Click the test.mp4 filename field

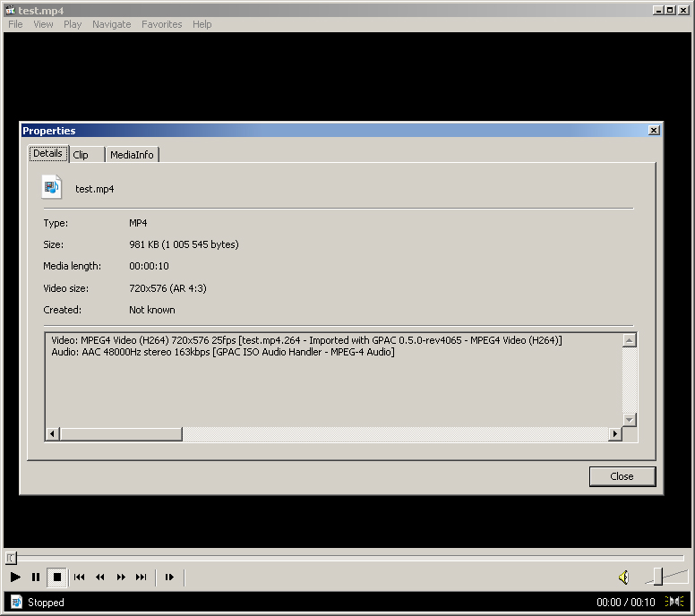(x=94, y=189)
